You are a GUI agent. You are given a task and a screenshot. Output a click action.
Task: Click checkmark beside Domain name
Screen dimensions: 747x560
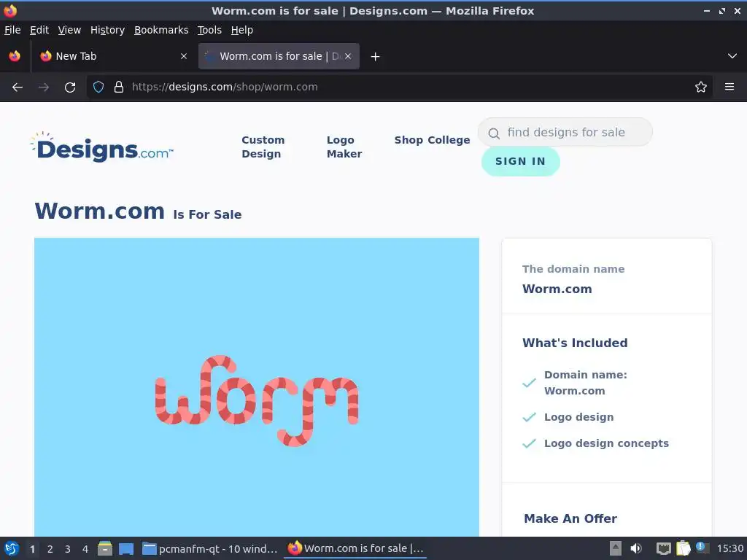point(530,383)
